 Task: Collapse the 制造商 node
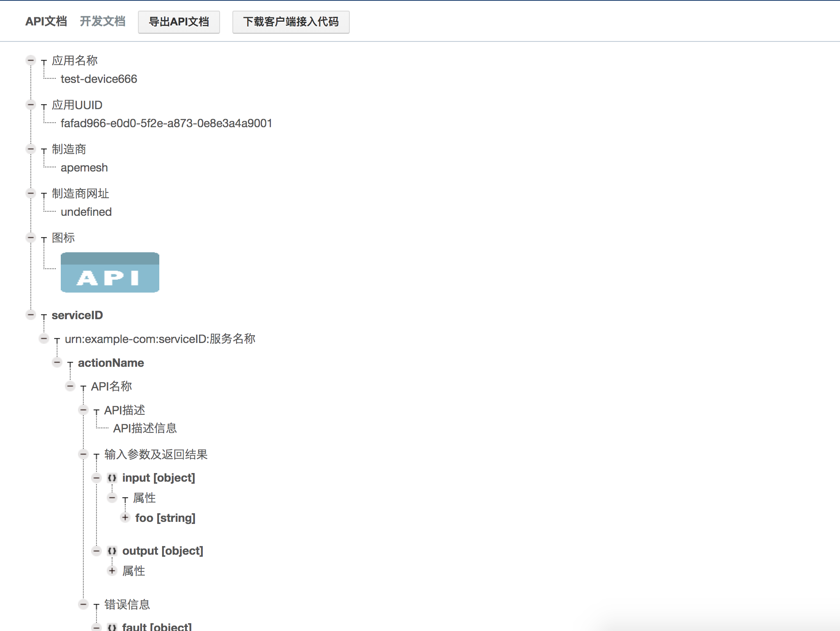pyautogui.click(x=31, y=149)
